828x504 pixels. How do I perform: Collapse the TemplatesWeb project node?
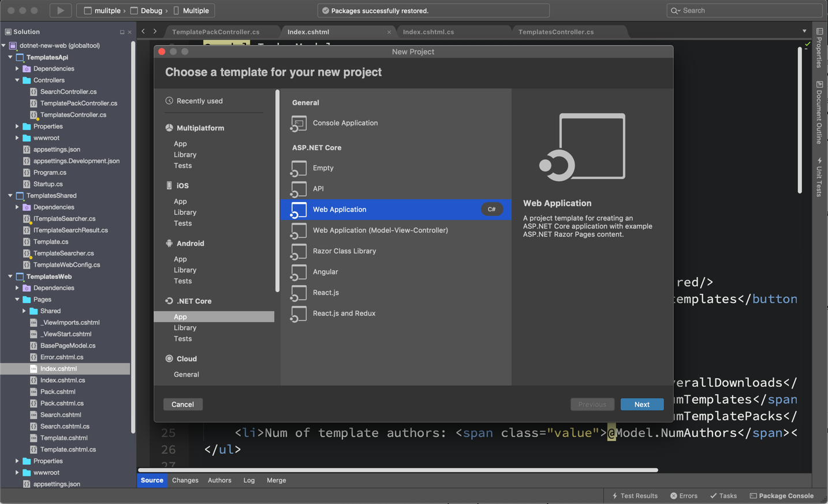tap(10, 277)
